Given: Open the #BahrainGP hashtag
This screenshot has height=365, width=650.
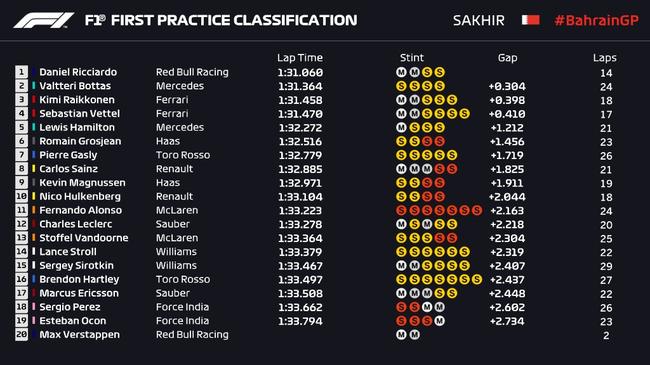Looking at the screenshot, I should pyautogui.click(x=597, y=20).
